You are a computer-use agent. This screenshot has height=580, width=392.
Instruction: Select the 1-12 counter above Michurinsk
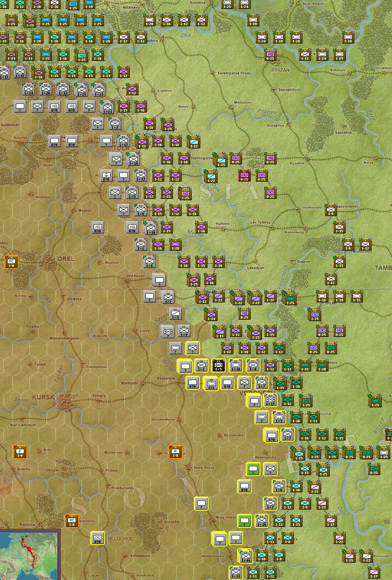click(x=365, y=244)
